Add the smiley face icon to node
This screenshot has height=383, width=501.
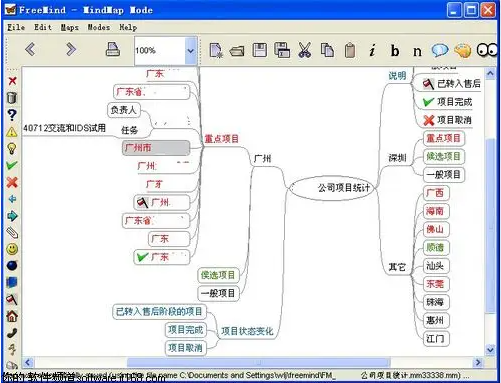[x=12, y=249]
